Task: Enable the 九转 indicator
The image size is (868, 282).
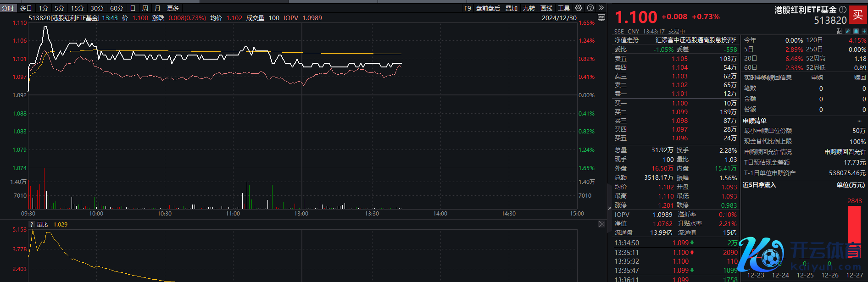Action: coord(529,8)
